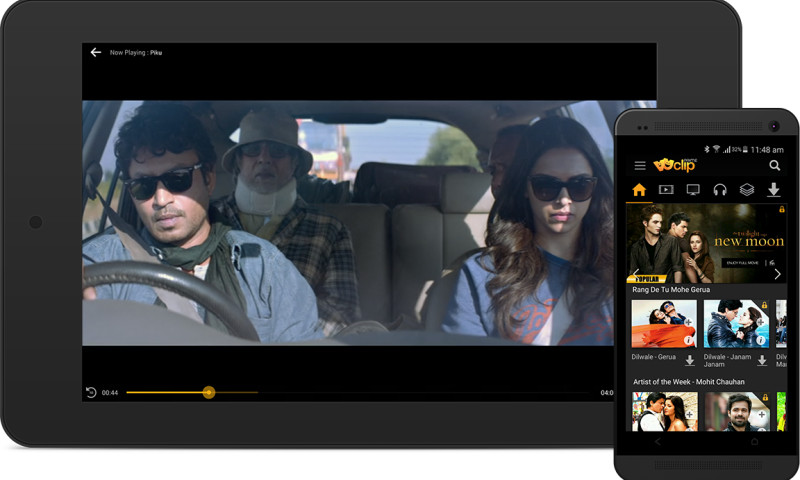
Task: Click the battery icon in phone status bar
Action: (745, 149)
